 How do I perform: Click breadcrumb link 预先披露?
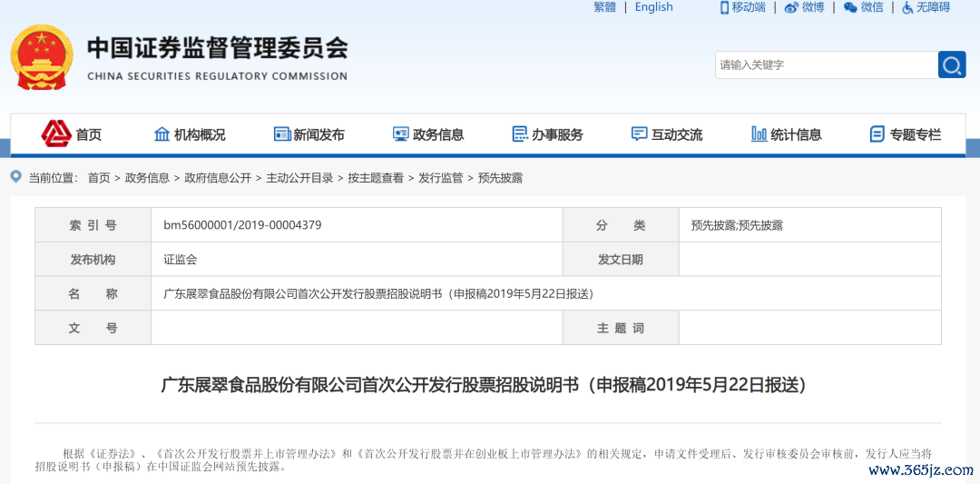coord(500,178)
